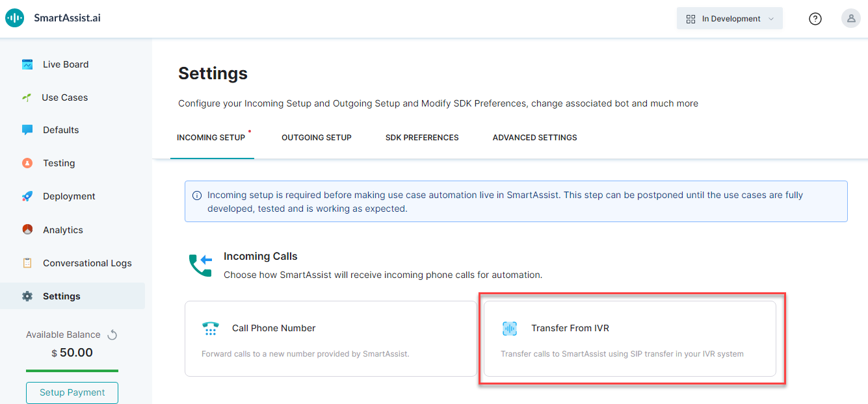The width and height of the screenshot is (868, 404).
Task: Open the Deployment rocket icon
Action: point(27,196)
